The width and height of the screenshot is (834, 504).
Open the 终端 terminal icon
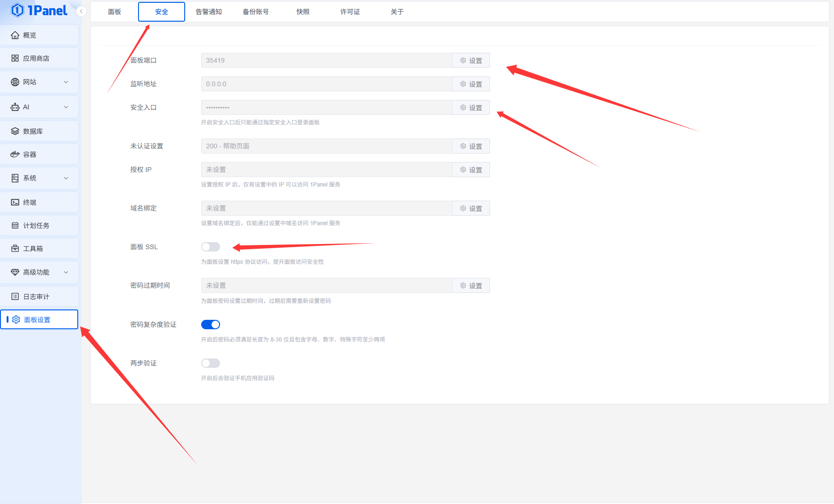tap(15, 203)
